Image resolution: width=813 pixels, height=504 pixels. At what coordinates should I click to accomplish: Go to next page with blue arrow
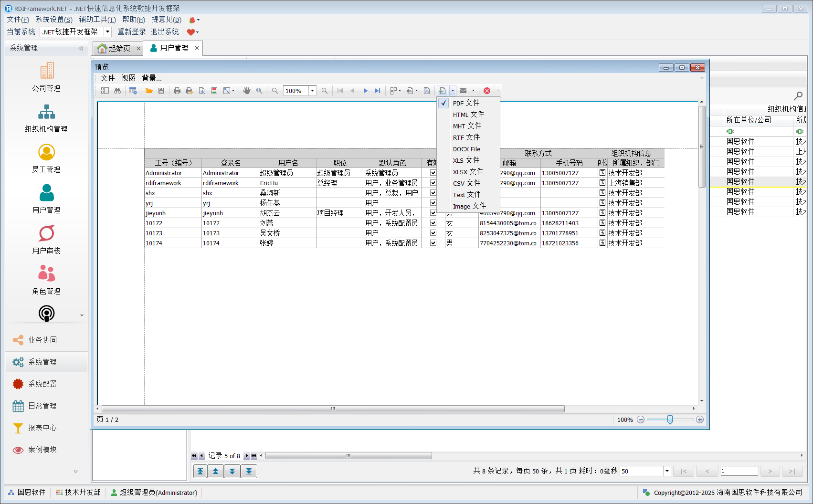point(365,91)
